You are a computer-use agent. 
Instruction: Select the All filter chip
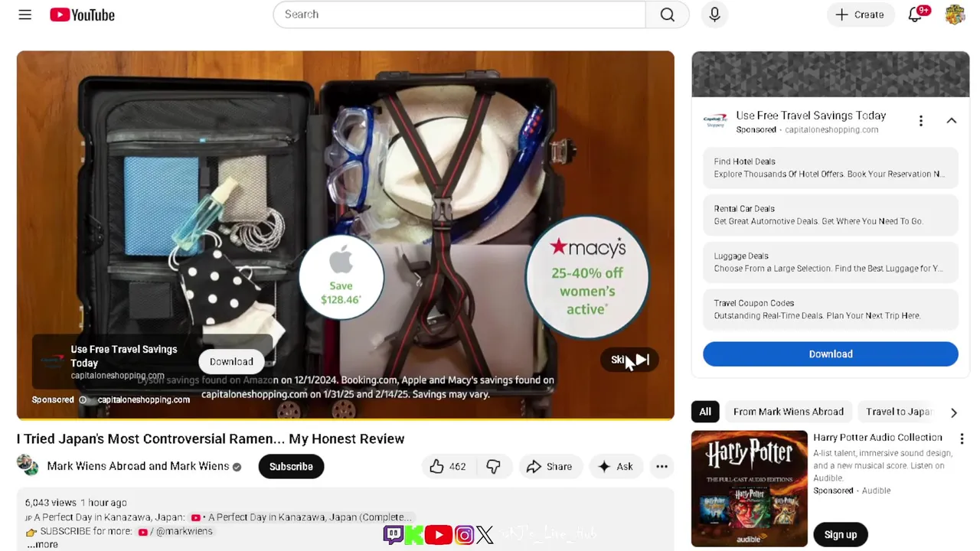coord(705,412)
